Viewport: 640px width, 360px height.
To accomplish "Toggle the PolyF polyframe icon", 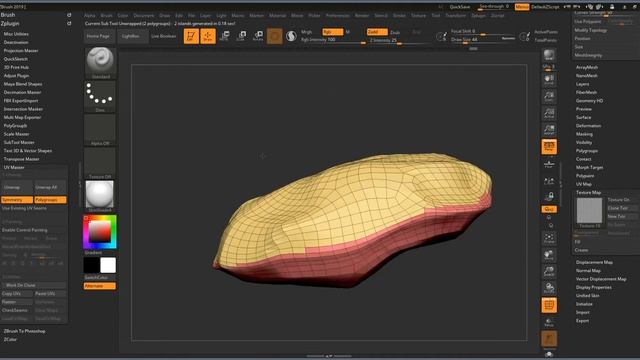I will pos(549,305).
